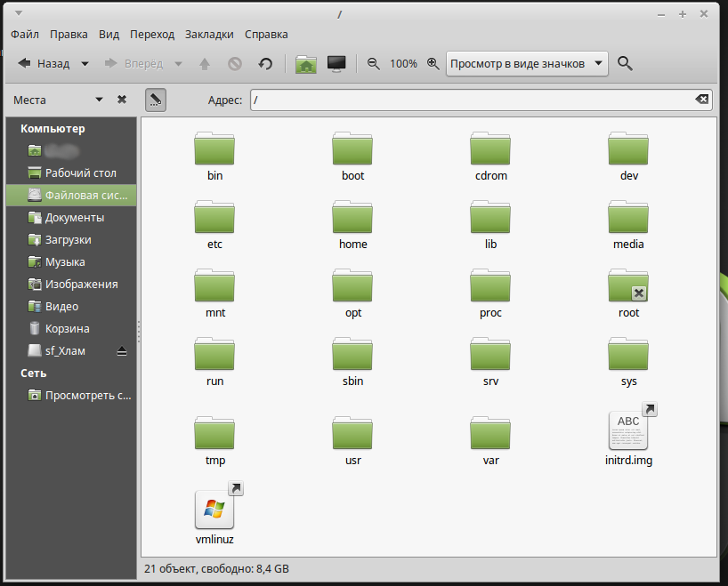Select the var folder icon
The image size is (728, 586).
490,433
